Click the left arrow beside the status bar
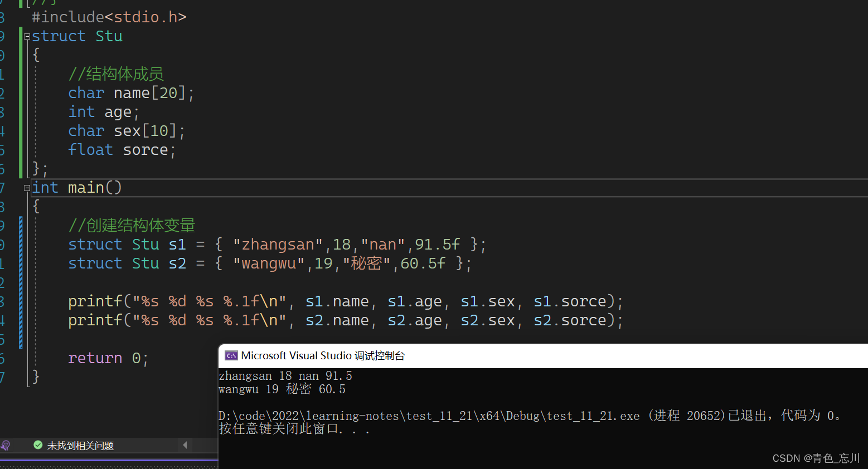This screenshot has height=469, width=868. coord(185,445)
